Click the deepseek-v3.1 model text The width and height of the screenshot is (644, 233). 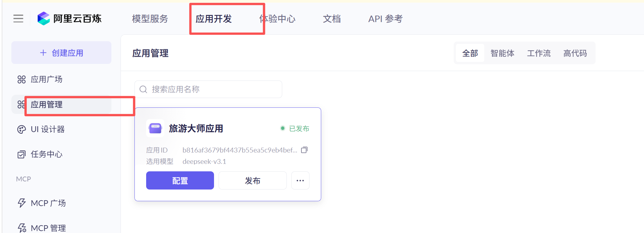[x=204, y=161]
